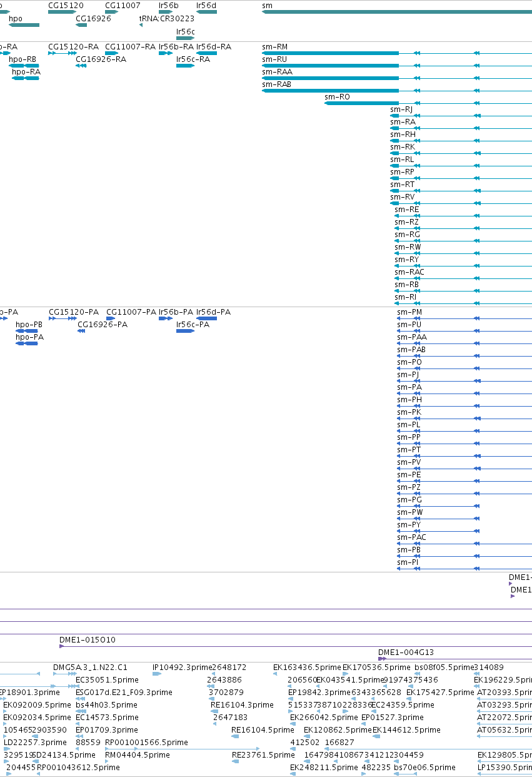This screenshot has width=532, height=777.
Task: Select the EC14573.5prime EST label
Action: pos(107,718)
